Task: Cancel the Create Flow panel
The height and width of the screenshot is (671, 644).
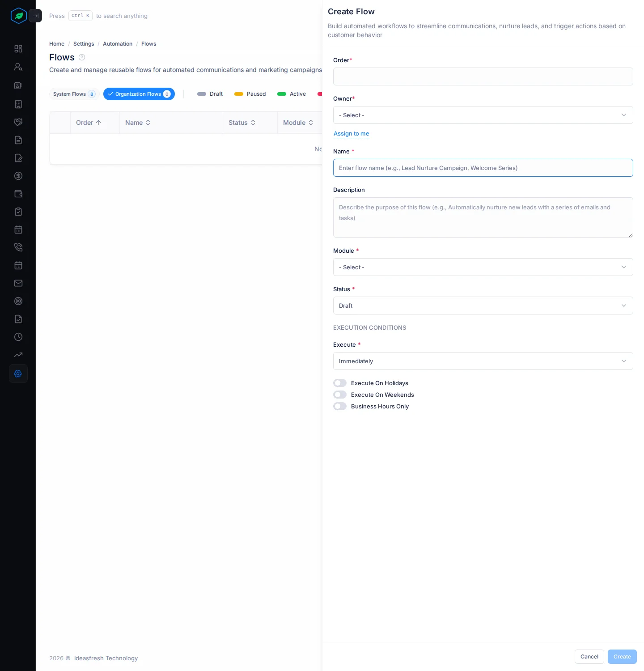Action: (589, 657)
